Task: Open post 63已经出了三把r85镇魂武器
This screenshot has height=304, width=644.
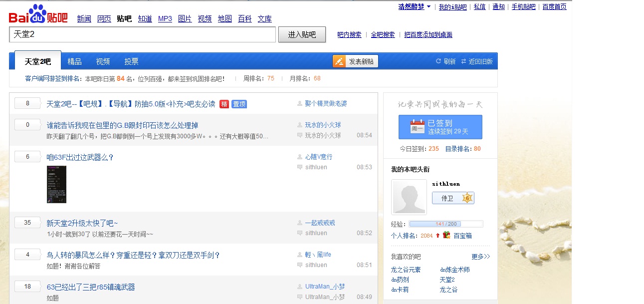Action: (x=91, y=287)
